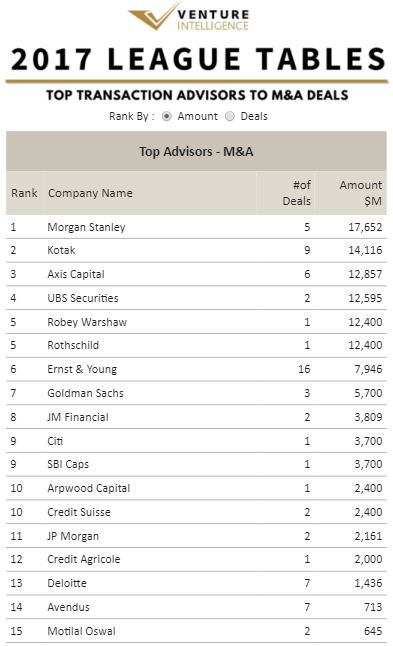Image resolution: width=393 pixels, height=646 pixels.
Task: Click the Deloitte company name
Action: coord(67,583)
